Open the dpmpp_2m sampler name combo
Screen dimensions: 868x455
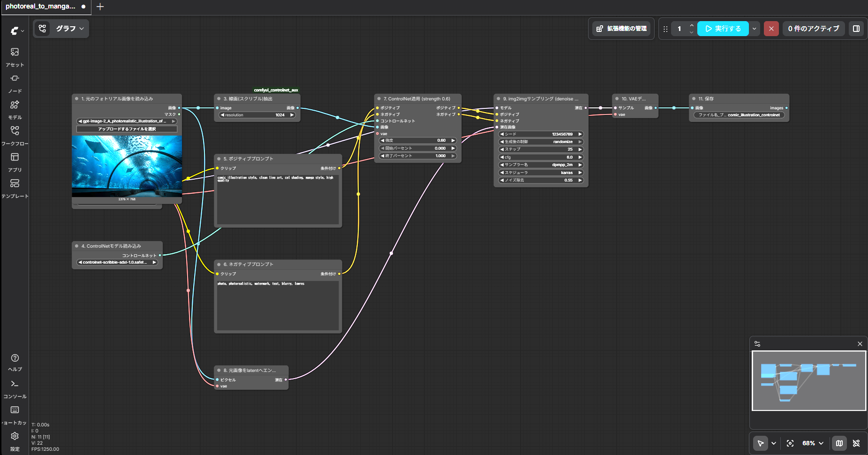coord(541,165)
